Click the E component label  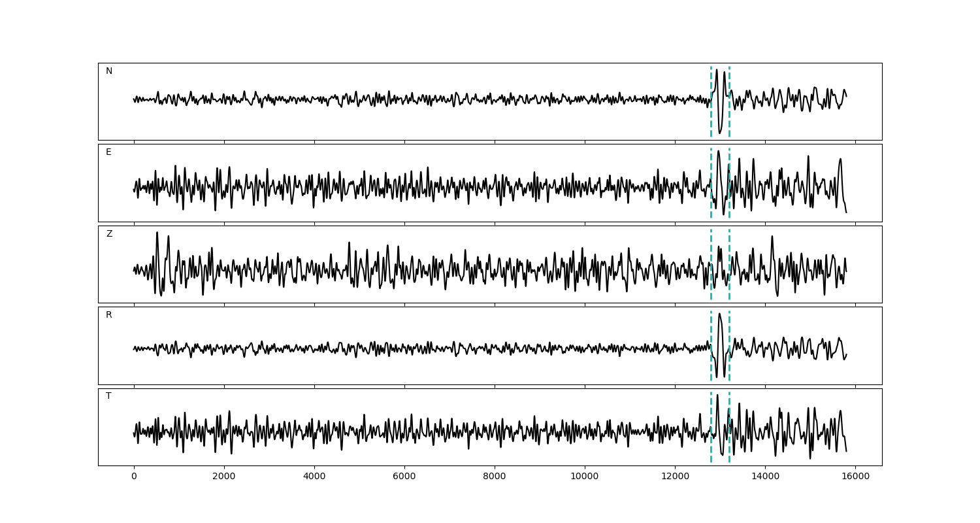(108, 152)
